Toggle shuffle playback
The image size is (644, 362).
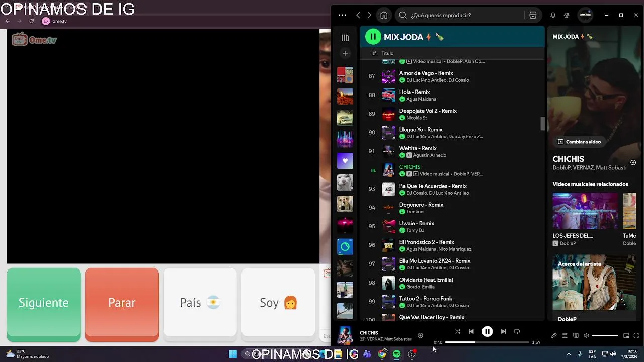(x=457, y=331)
